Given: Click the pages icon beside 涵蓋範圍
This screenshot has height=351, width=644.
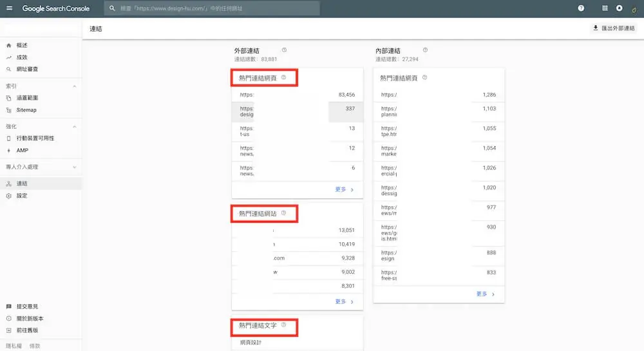Looking at the screenshot, I should tap(8, 98).
